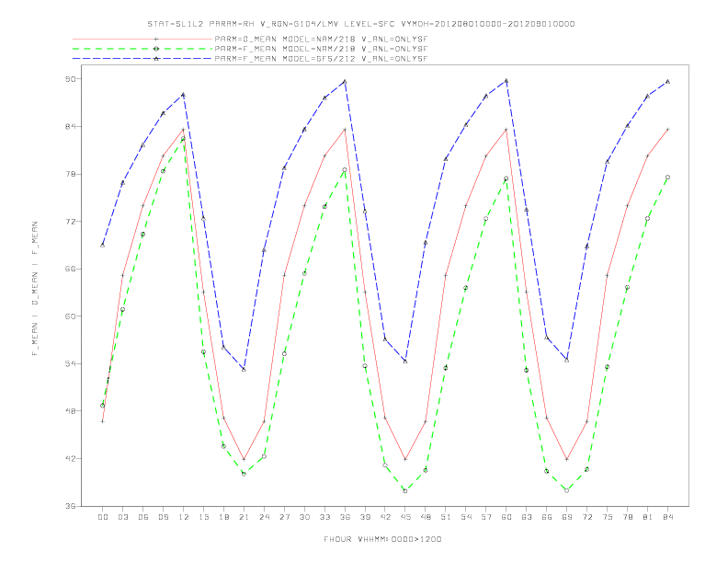Click forecast hour 51 on horizontal axis

(x=446, y=517)
